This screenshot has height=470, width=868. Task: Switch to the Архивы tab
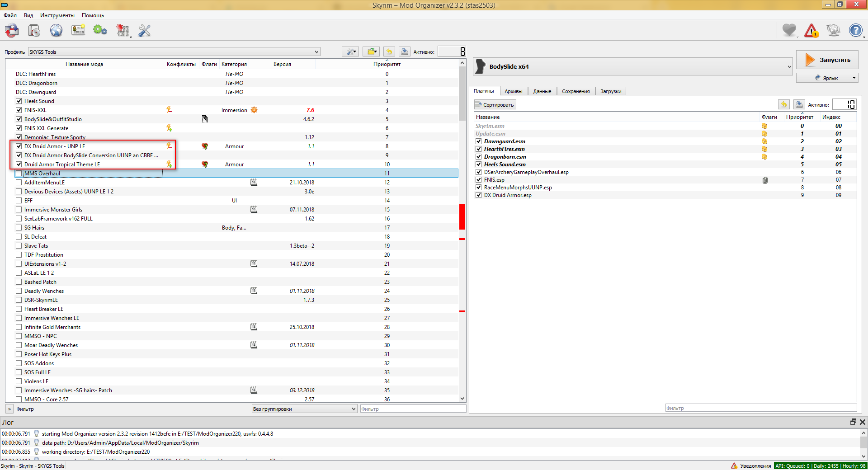(x=514, y=91)
